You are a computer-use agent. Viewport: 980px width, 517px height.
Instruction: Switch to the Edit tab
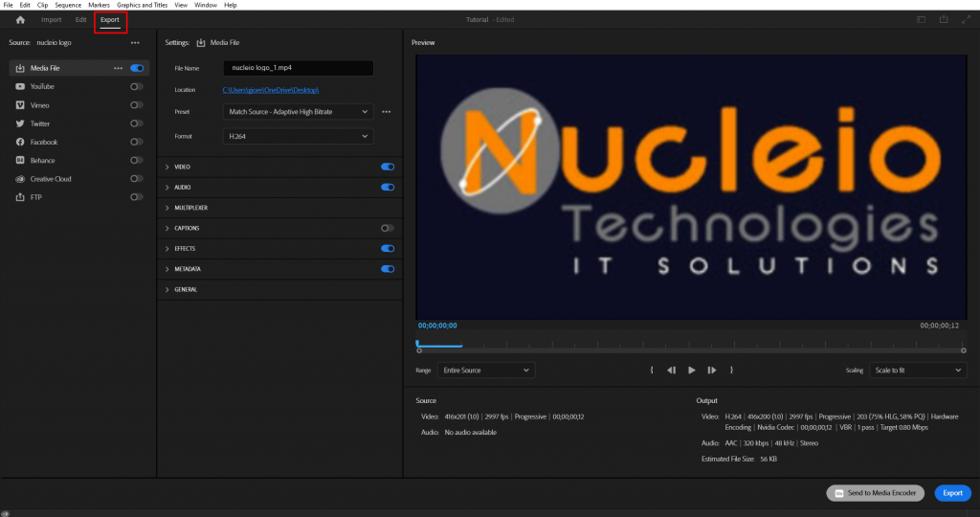[x=80, y=20]
